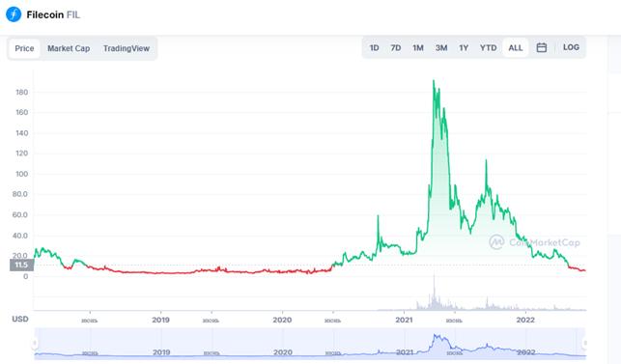Viewport: 621px width, 364px height.
Task: Select the YTD range
Action: pos(488,48)
